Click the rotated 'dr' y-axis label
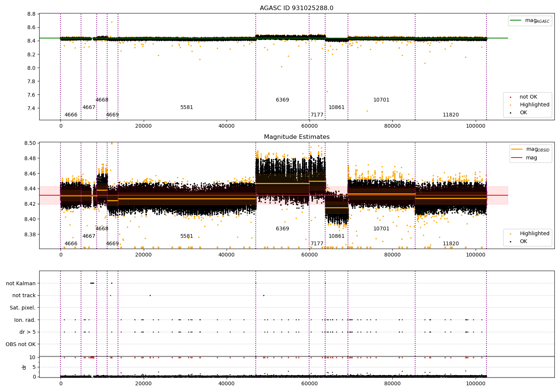 (24, 367)
